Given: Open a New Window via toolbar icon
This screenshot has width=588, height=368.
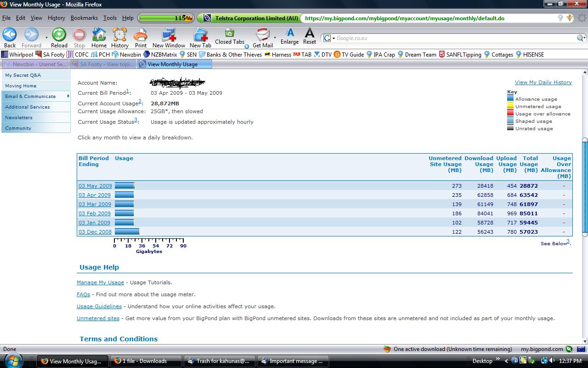Looking at the screenshot, I should pos(169,35).
